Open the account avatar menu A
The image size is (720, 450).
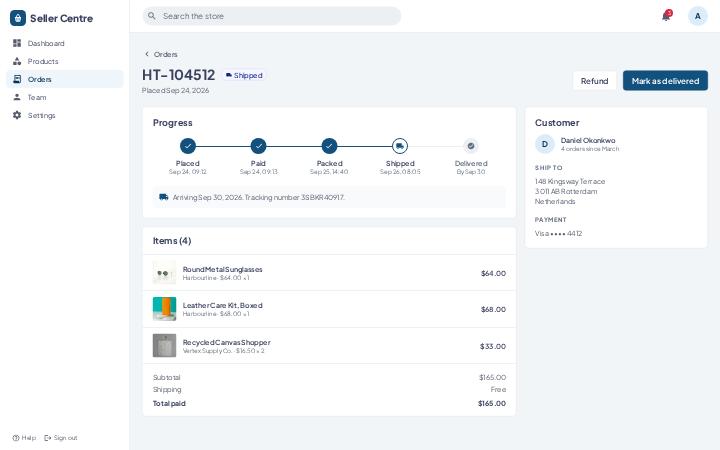698,16
